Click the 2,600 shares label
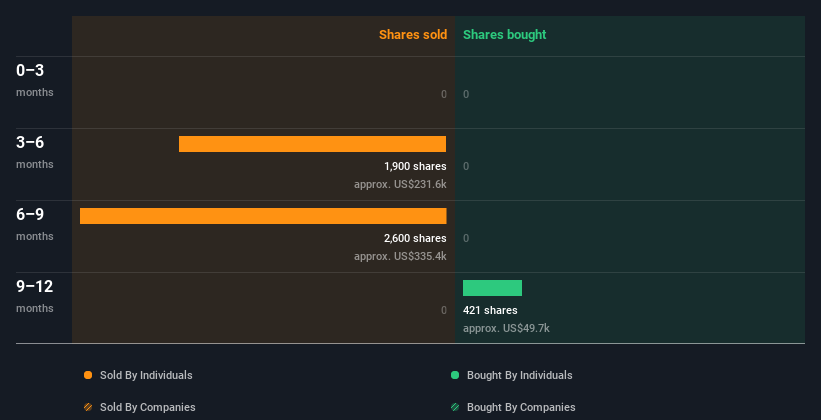This screenshot has height=420, width=821. click(415, 238)
